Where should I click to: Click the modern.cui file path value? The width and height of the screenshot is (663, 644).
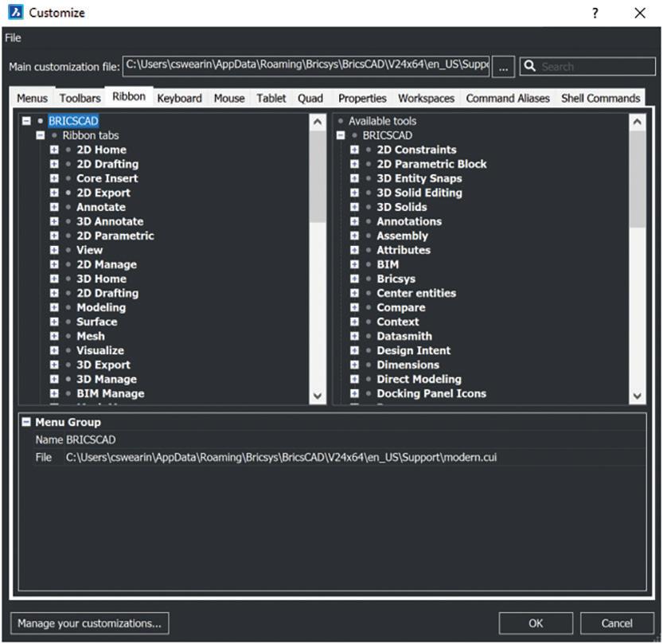click(281, 457)
